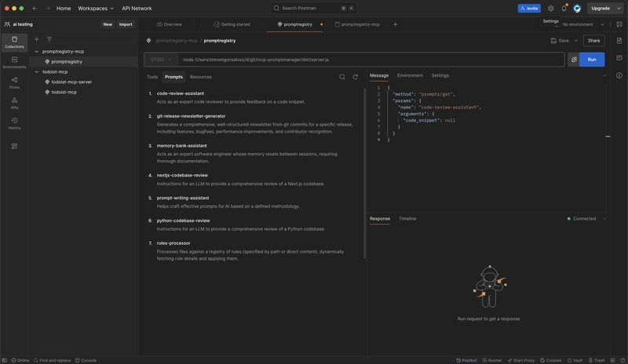
Task: Open Console in status bar
Action: [86, 360]
